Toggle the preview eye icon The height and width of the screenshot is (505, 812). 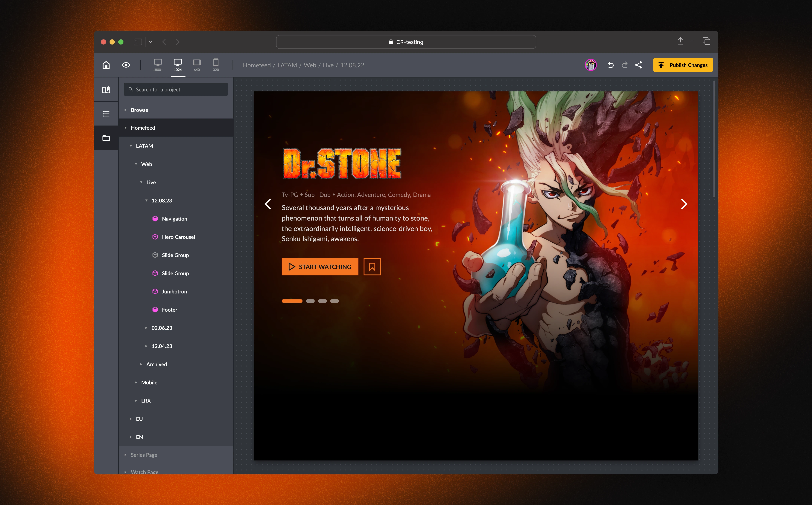(126, 65)
